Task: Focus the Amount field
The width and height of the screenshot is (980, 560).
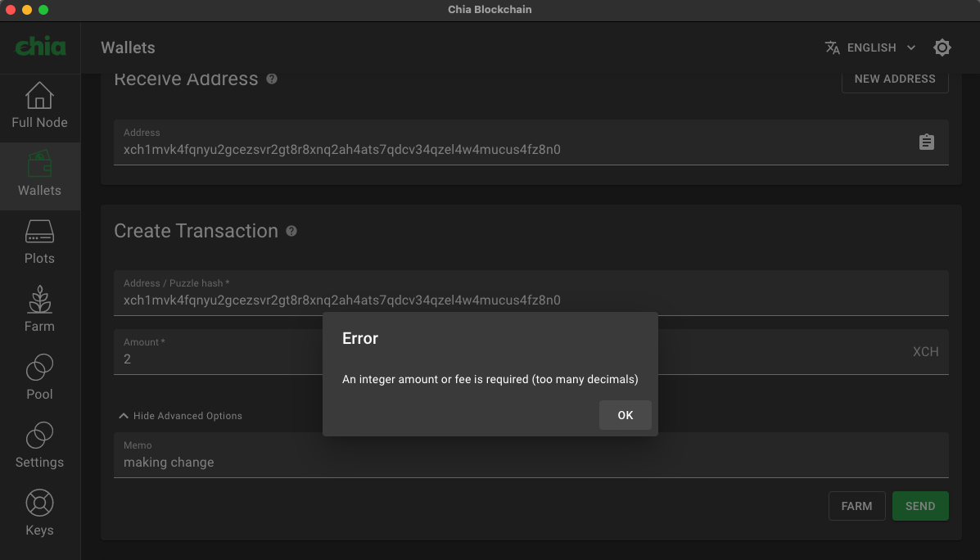Action: point(531,352)
